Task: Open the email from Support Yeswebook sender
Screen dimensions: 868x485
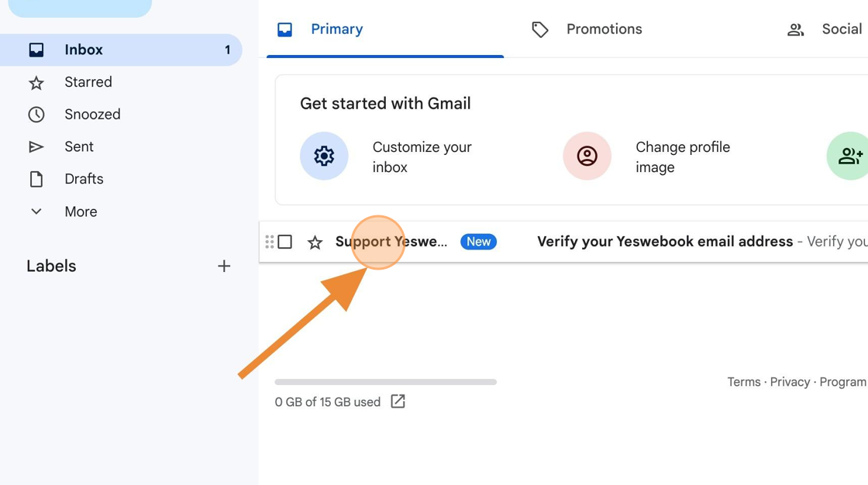Action: [391, 242]
